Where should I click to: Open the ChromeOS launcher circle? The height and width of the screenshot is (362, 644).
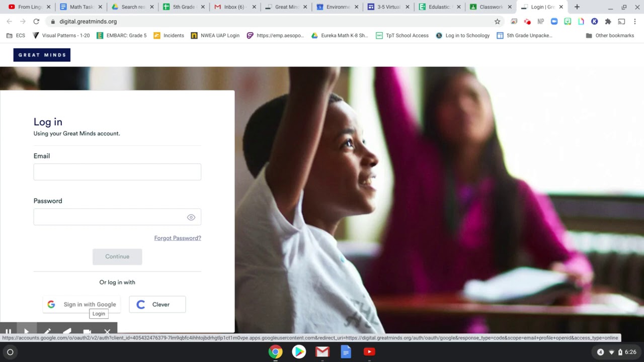point(10,352)
